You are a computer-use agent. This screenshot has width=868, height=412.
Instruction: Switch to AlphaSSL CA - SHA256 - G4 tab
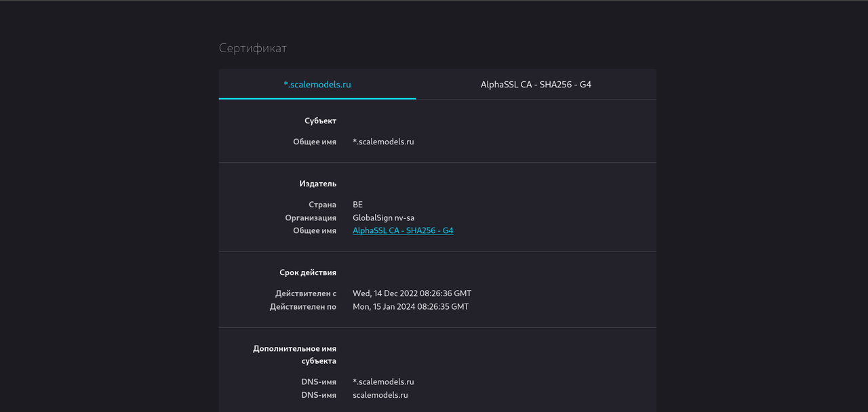(536, 85)
